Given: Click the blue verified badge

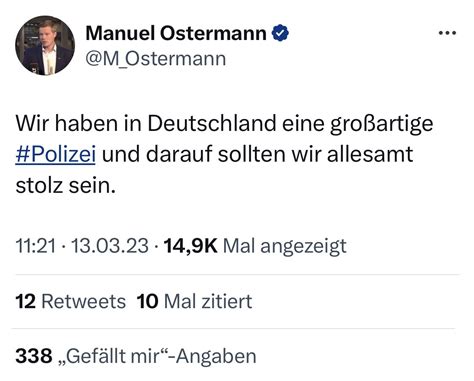Looking at the screenshot, I should (280, 33).
